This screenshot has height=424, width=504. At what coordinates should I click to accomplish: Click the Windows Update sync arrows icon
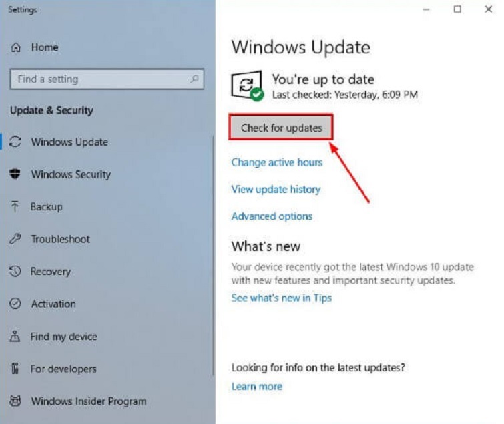pyautogui.click(x=15, y=142)
